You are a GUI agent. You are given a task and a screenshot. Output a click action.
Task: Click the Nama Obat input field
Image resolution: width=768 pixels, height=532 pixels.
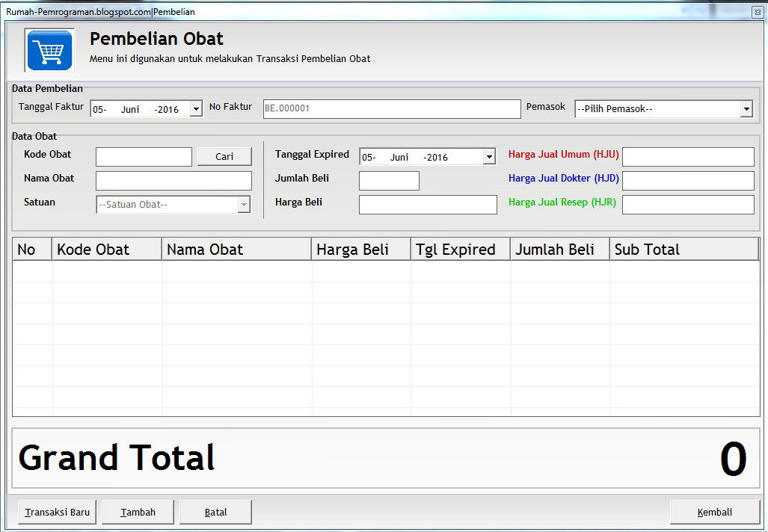(x=173, y=180)
